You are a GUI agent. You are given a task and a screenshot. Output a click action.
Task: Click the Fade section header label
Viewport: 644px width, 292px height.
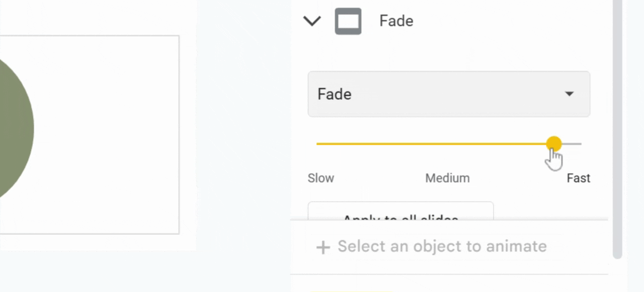coord(396,21)
